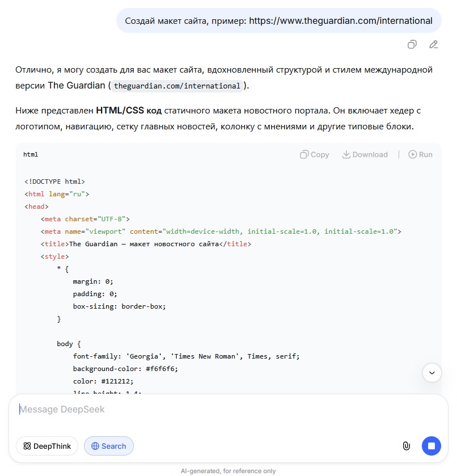Click the <head> tag line

36,207
